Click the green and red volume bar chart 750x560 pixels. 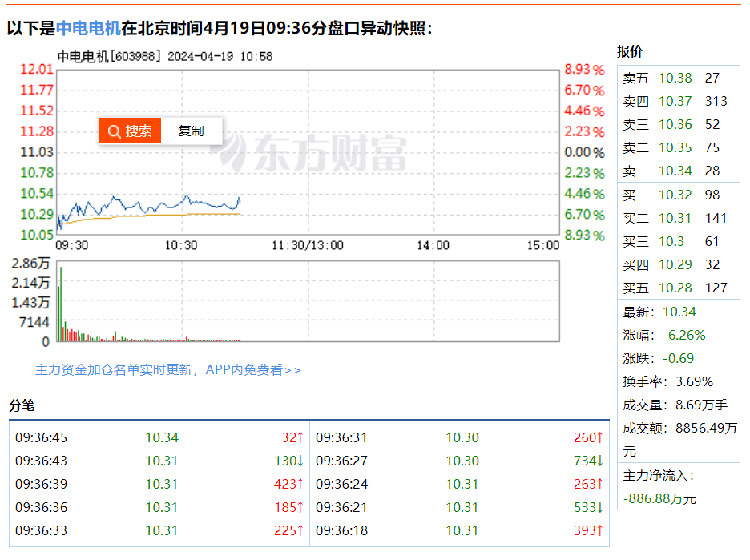[x=308, y=301]
